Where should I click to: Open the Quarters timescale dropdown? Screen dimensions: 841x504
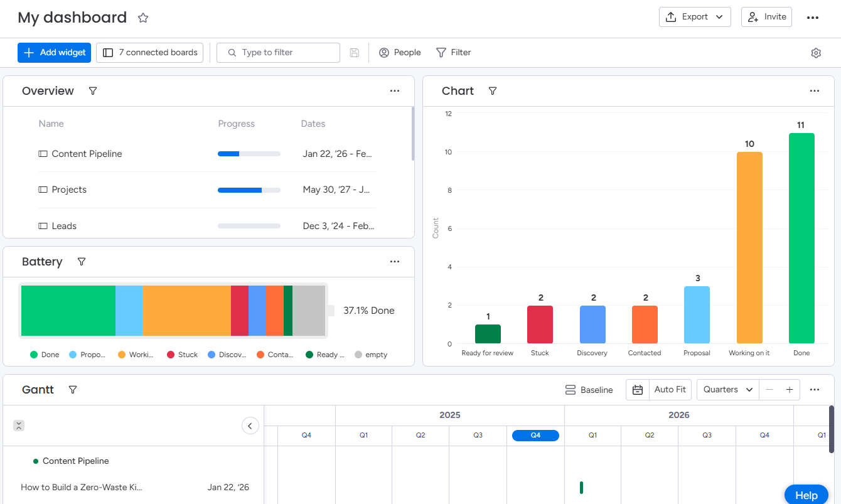pyautogui.click(x=727, y=390)
